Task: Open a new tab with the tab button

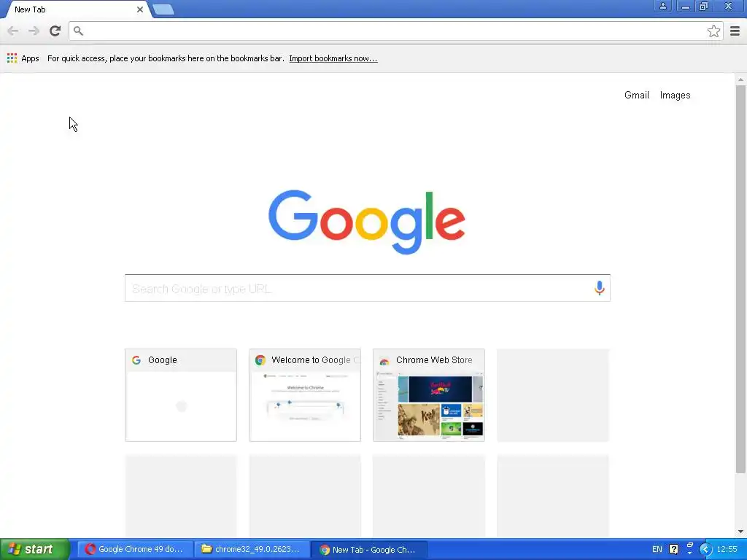Action: point(163,9)
